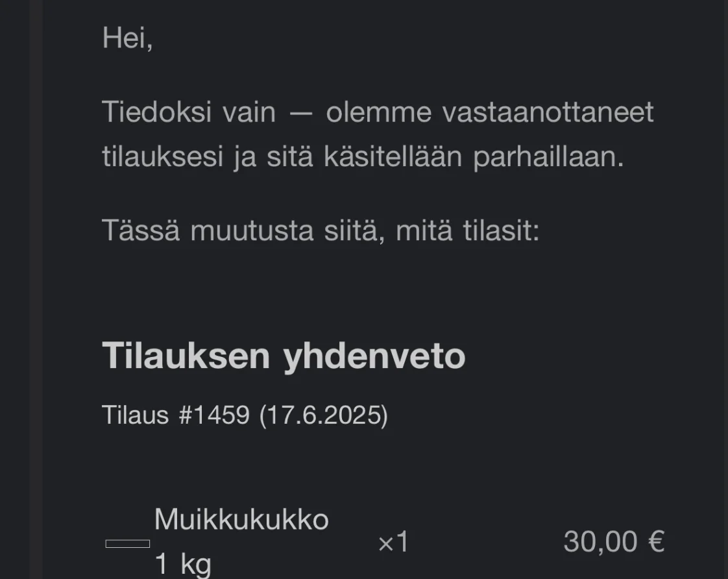Click the word 'vastaanottaneet'
Image resolution: width=728 pixels, height=579 pixels.
click(x=548, y=112)
